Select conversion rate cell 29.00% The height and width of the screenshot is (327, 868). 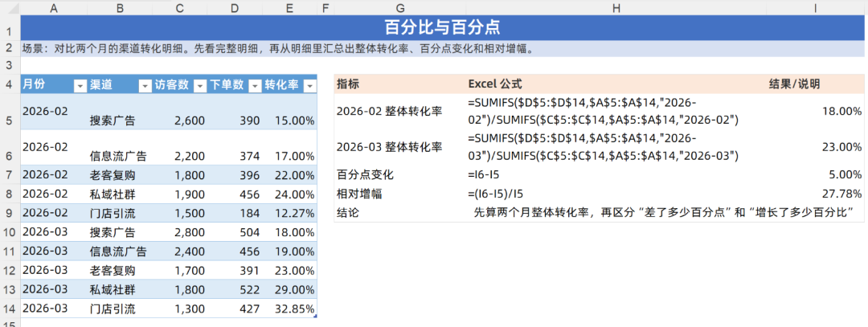[290, 289]
